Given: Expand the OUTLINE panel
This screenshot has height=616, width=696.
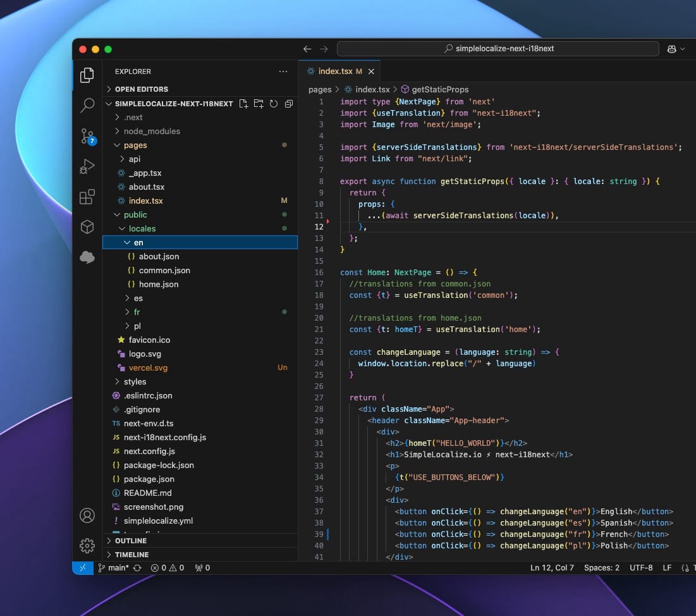Looking at the screenshot, I should [x=200, y=541].
